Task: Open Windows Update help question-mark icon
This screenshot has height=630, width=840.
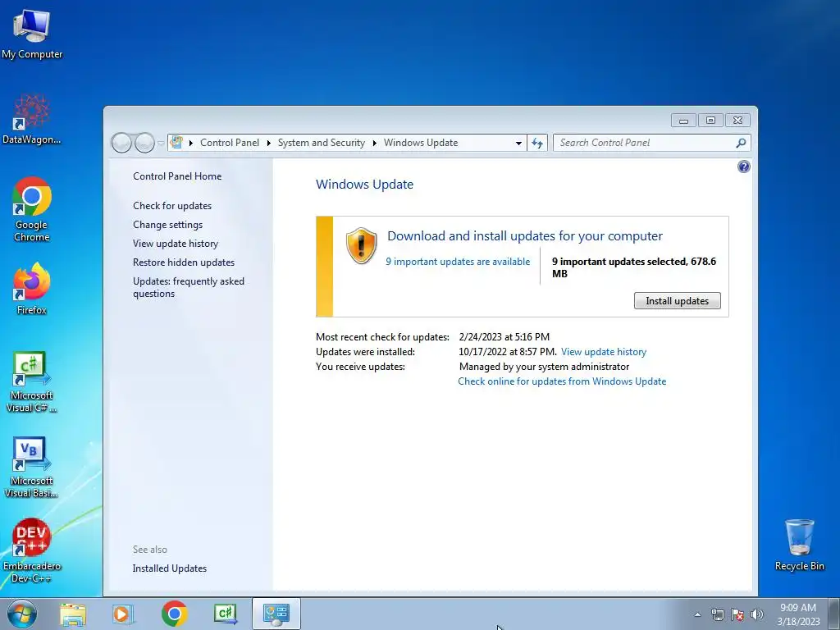Action: pos(743,167)
